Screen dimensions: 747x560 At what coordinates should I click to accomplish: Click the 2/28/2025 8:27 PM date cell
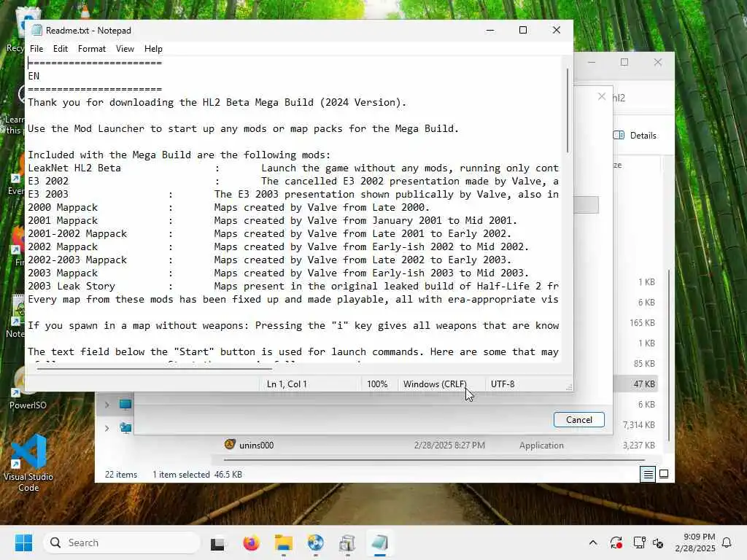[x=449, y=446]
